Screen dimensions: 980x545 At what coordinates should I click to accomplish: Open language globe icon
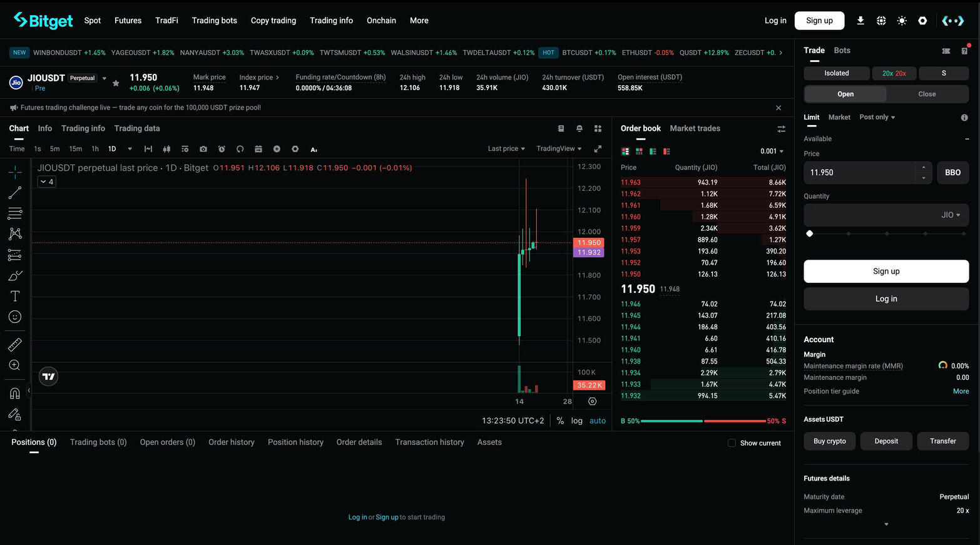pos(881,21)
